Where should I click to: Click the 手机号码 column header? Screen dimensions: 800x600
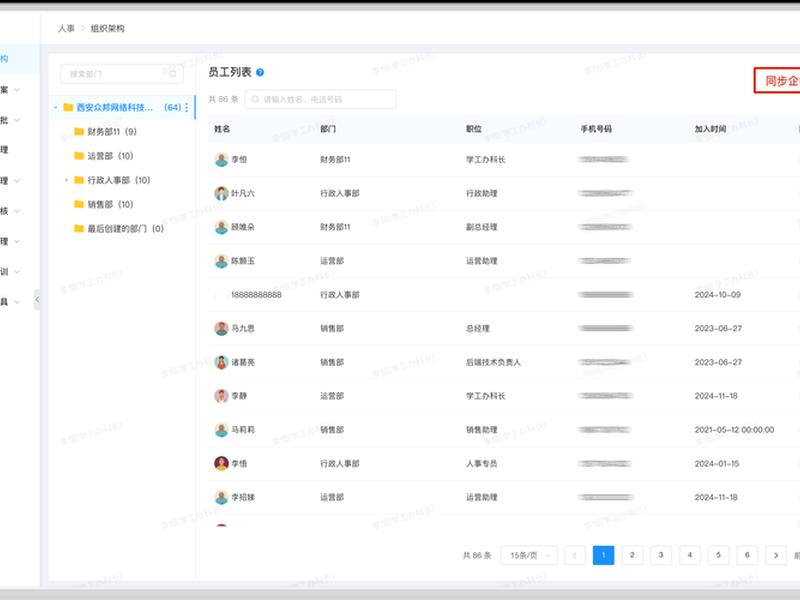[596, 129]
